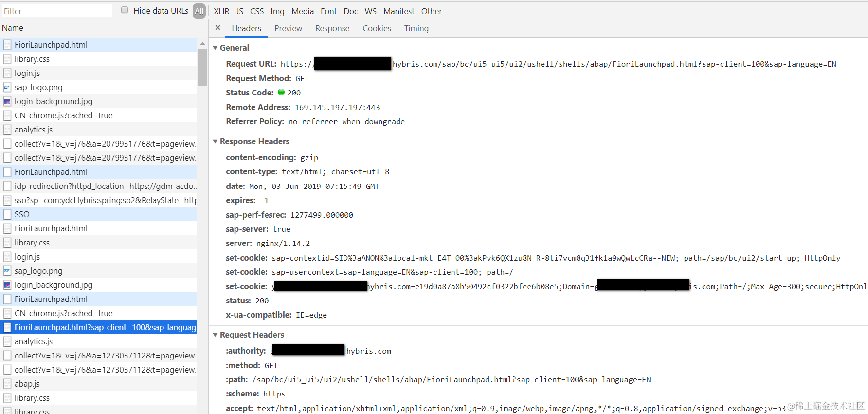Click the x-ua-compatible value IE=edge
Viewport: 868px width, 414px height.
pyautogui.click(x=311, y=315)
